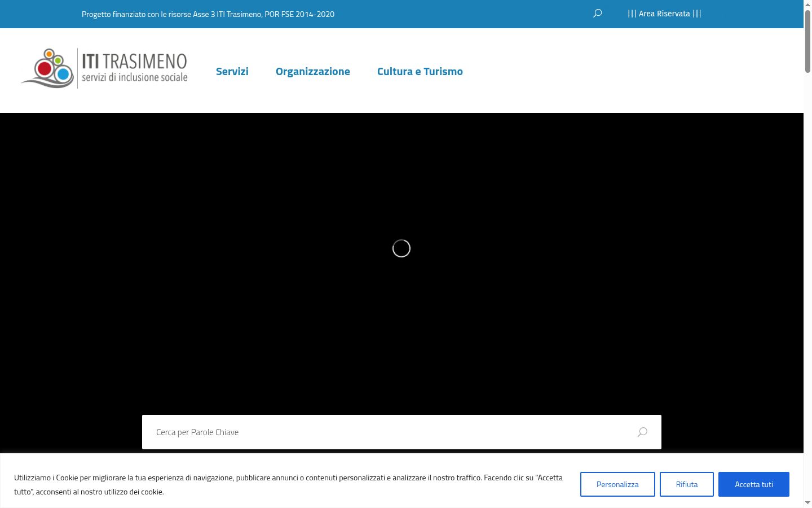Click the Accetta tutti cookie button
This screenshot has width=812, height=508.
pyautogui.click(x=754, y=484)
